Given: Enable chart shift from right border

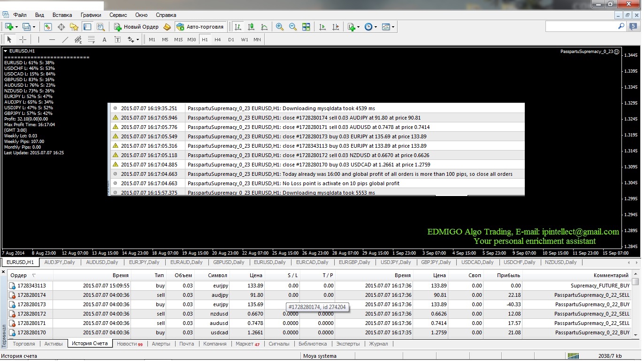Looking at the screenshot, I should (x=336, y=27).
